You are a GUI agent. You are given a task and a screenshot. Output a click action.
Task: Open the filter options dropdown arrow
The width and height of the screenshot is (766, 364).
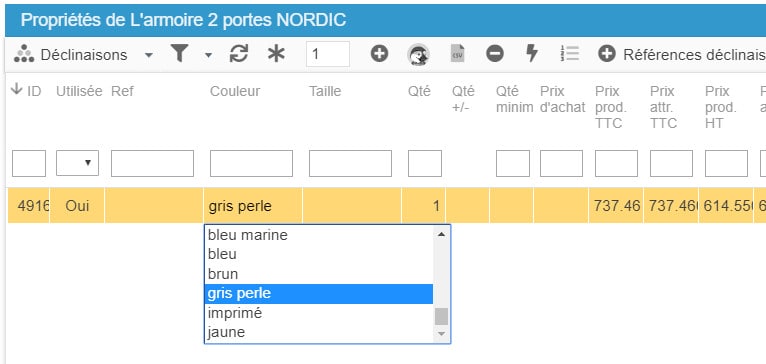coord(208,55)
